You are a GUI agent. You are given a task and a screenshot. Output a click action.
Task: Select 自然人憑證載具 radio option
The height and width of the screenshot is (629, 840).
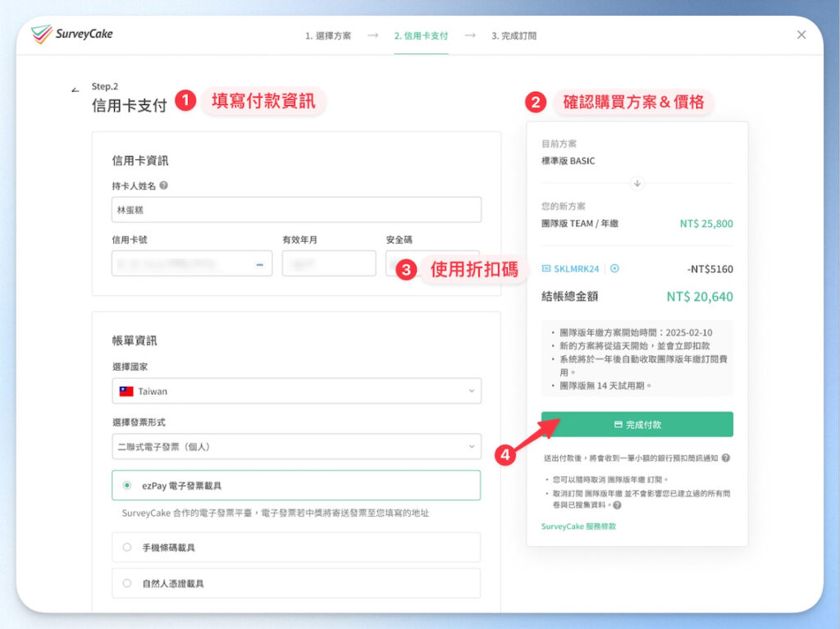296,583
